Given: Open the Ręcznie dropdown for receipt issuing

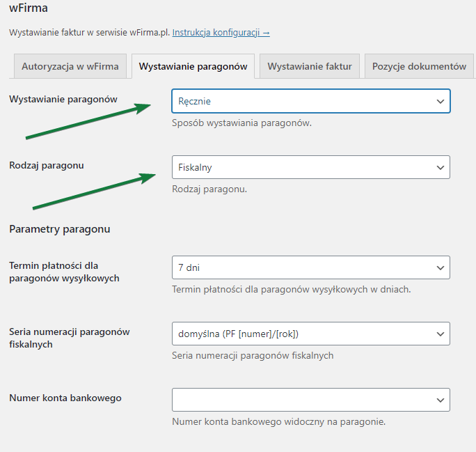Looking at the screenshot, I should pyautogui.click(x=311, y=101).
